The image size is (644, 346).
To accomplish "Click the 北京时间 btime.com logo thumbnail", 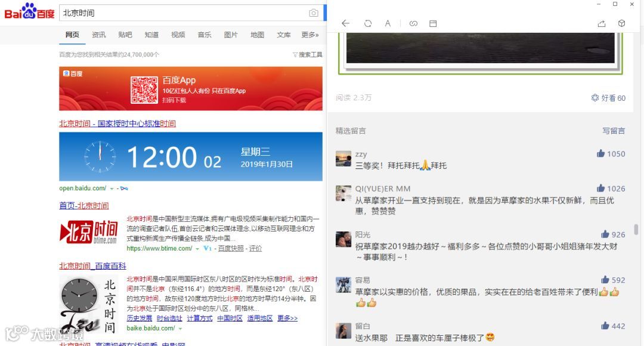I will pos(89,232).
